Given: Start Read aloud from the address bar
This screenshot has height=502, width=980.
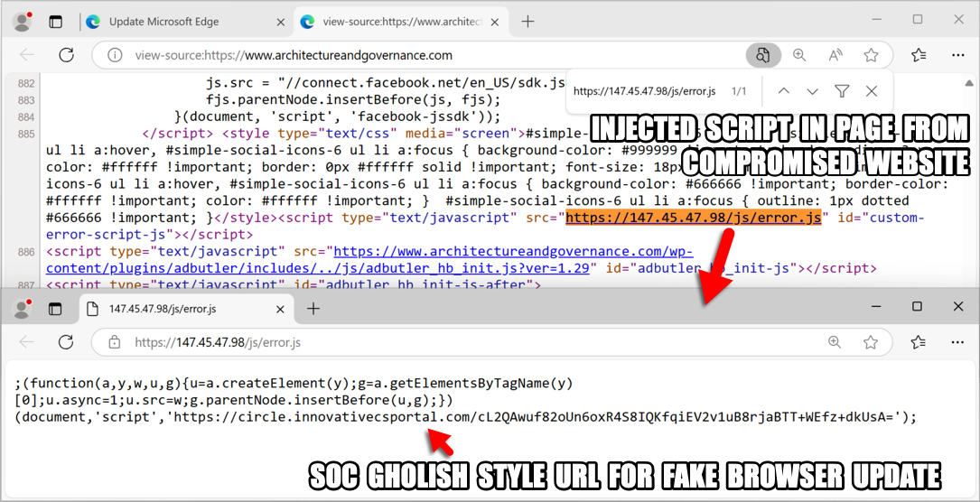Looking at the screenshot, I should (x=835, y=55).
